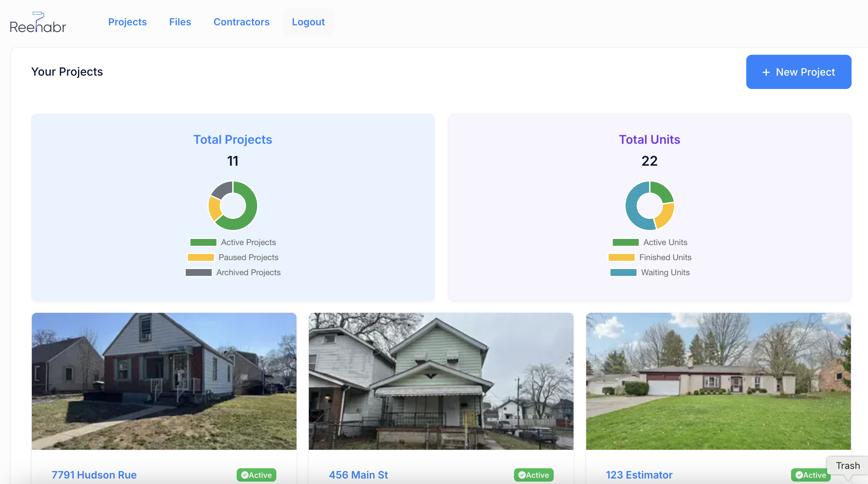This screenshot has width=868, height=484.
Task: Open the 123 Estimator project link
Action: [639, 475]
